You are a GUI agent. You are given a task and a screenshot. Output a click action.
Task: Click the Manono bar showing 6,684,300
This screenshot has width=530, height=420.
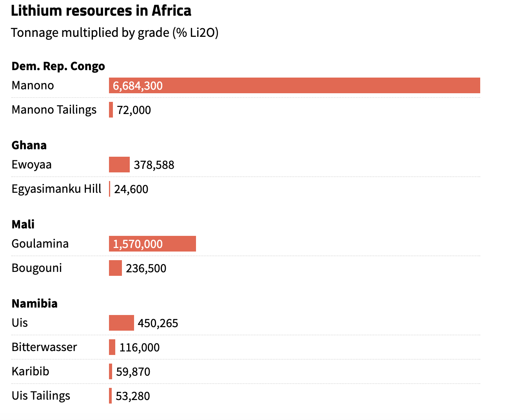click(294, 85)
